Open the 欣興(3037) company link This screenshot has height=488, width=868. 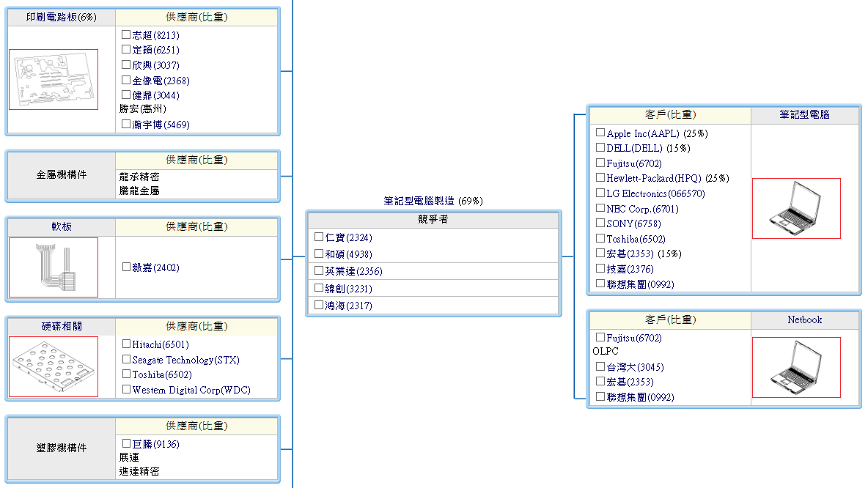point(155,65)
